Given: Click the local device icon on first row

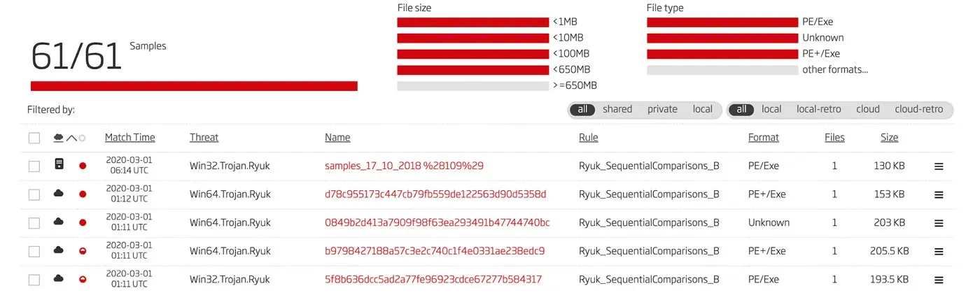Looking at the screenshot, I should tap(59, 166).
